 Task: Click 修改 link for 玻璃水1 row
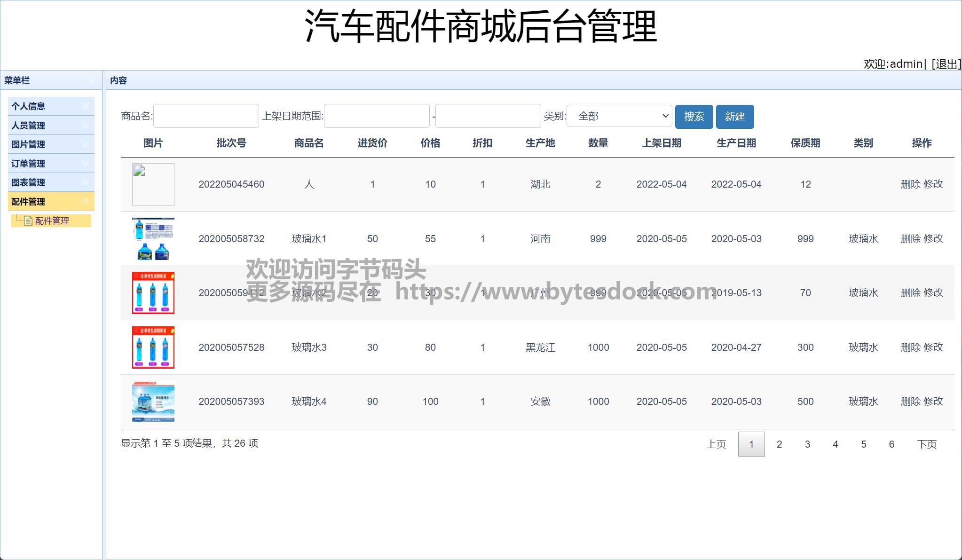pos(933,238)
